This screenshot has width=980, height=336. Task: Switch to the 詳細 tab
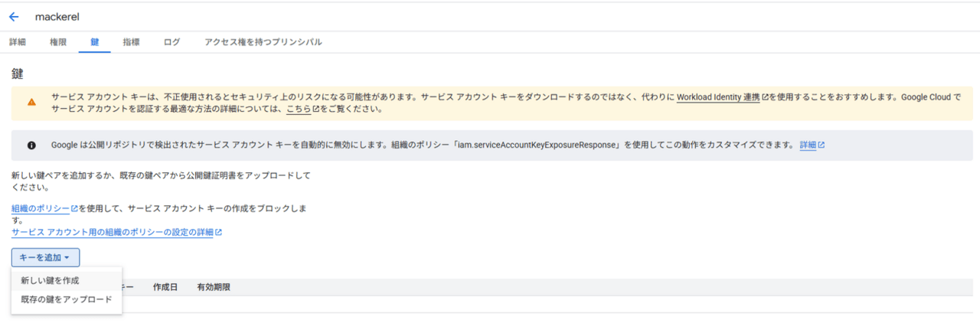pyautogui.click(x=17, y=42)
